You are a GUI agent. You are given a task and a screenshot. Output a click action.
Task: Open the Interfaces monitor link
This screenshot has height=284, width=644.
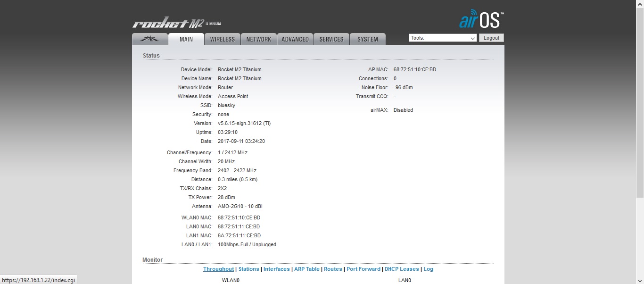click(x=277, y=269)
